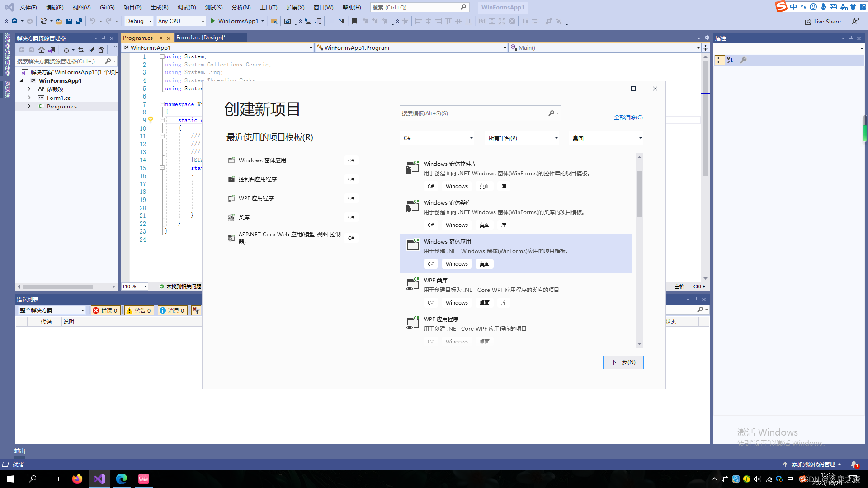Click the Live Share button
The width and height of the screenshot is (868, 488).
click(823, 22)
